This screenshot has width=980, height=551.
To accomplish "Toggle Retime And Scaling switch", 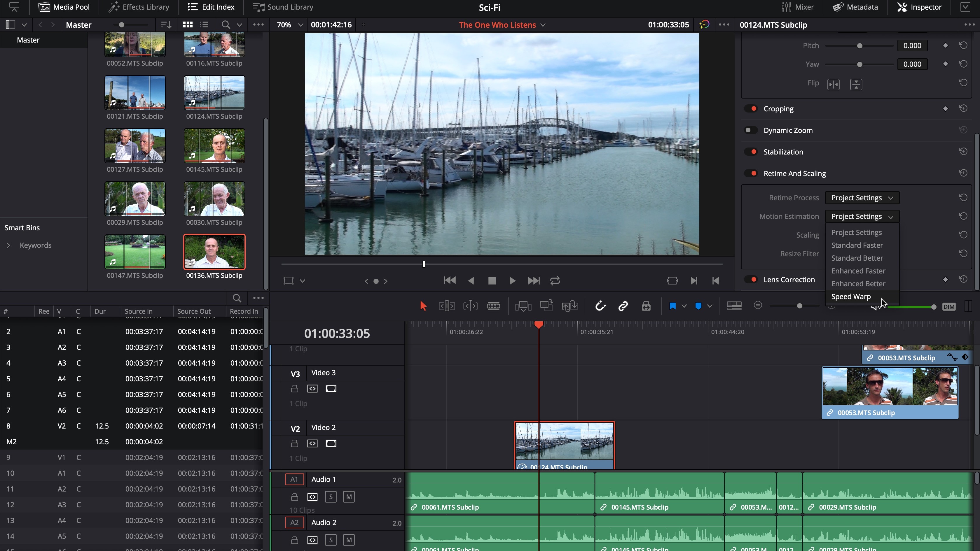I will click(751, 173).
